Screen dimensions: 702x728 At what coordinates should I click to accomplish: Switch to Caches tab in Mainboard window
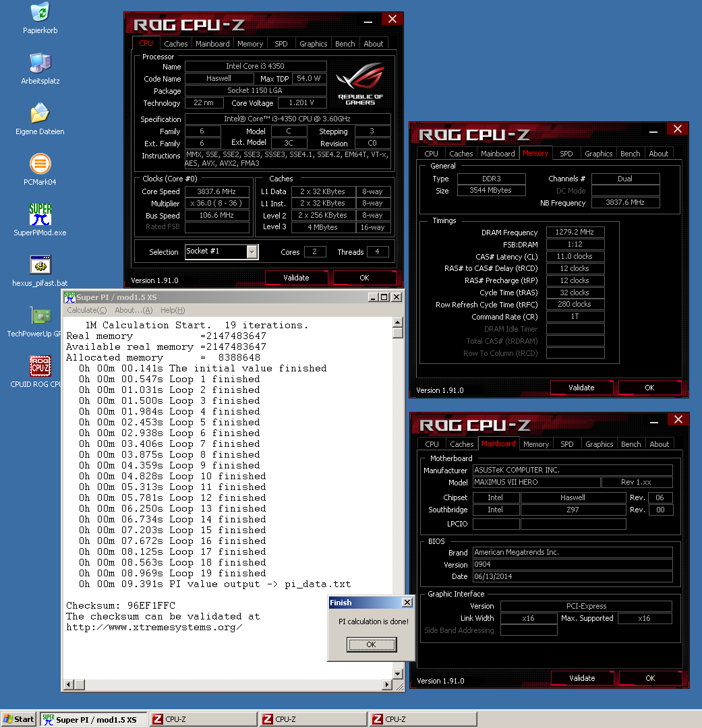[x=461, y=444]
